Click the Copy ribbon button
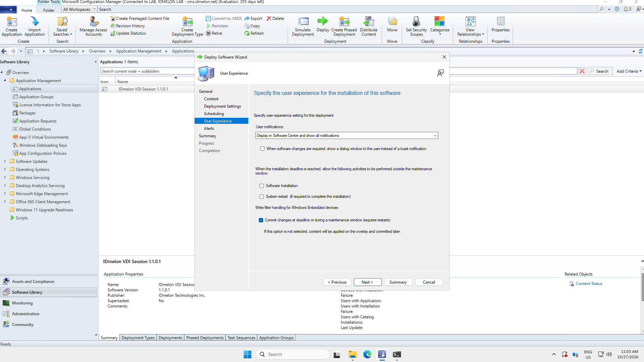 point(252,26)
